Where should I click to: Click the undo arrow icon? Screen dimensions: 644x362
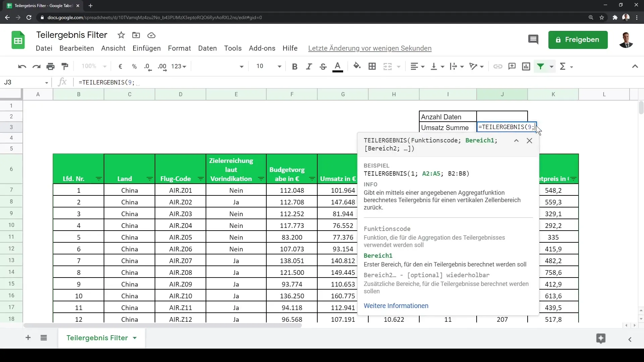click(22, 66)
